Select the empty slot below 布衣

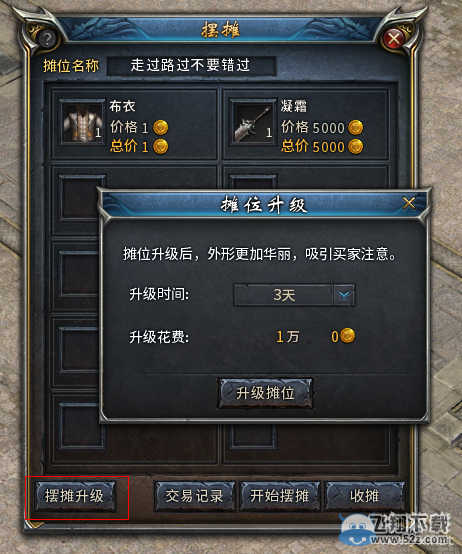tap(80, 198)
